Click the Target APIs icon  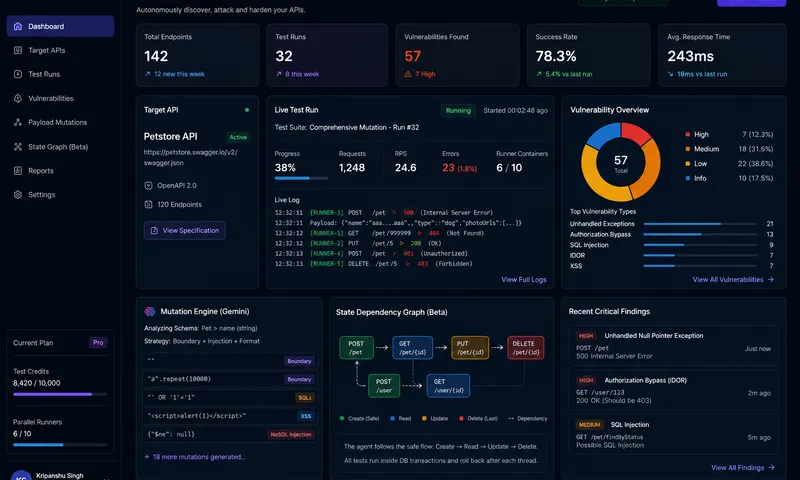click(18, 50)
